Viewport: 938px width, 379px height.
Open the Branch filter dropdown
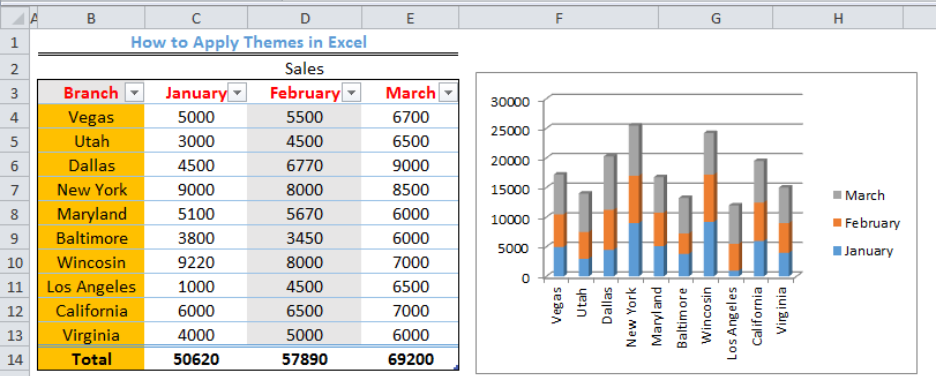134,93
